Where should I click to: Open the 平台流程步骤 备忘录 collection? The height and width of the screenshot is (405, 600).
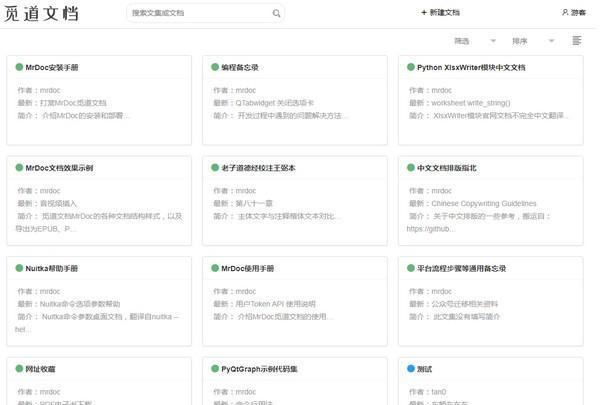point(461,268)
